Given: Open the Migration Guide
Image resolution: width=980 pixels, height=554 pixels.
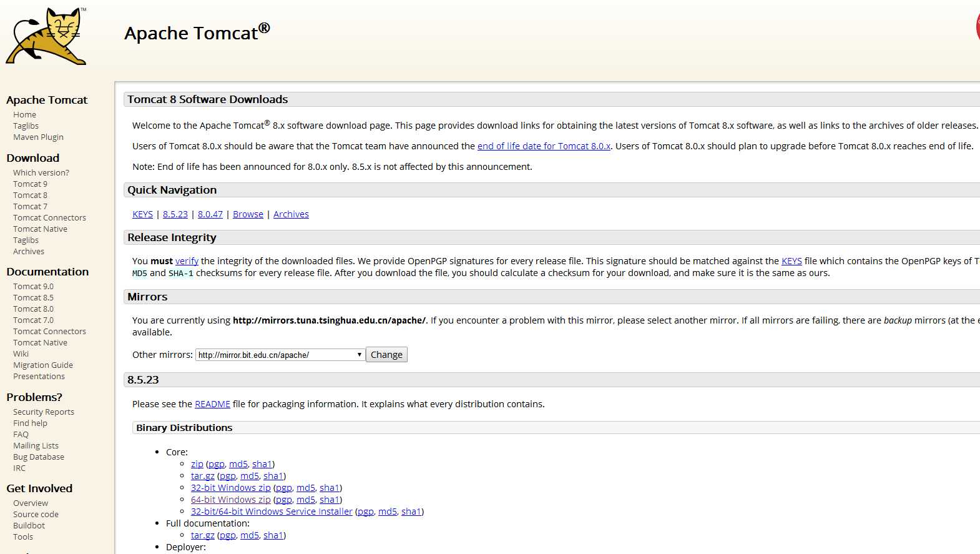Looking at the screenshot, I should click(x=43, y=365).
